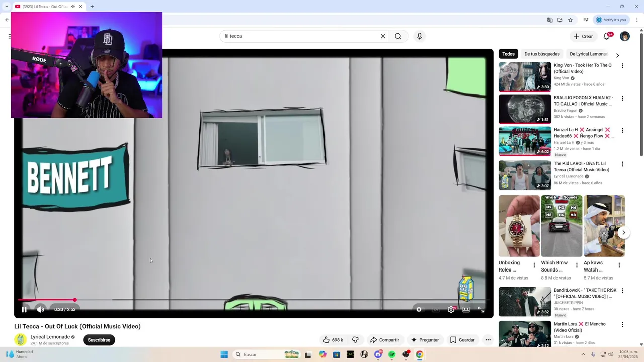
Task: Open the player settings gear
Action: point(451,310)
